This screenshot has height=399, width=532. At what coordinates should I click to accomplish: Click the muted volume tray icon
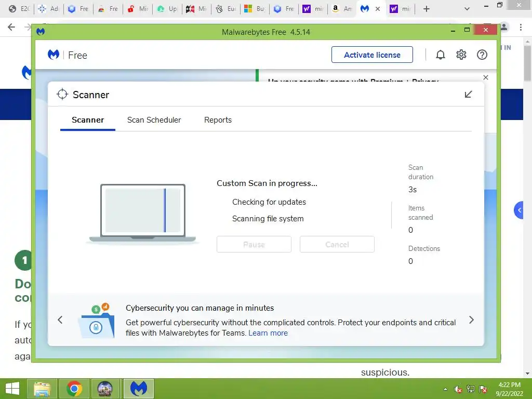pyautogui.click(x=458, y=389)
